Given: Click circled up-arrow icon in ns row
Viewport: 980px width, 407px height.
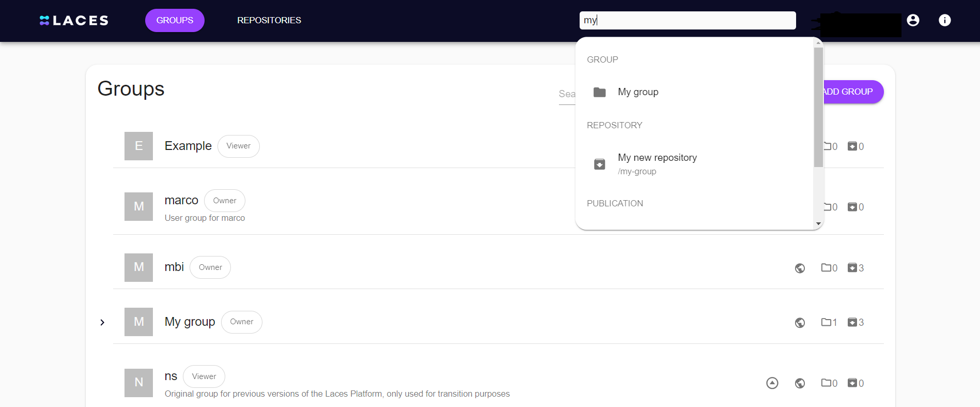Looking at the screenshot, I should coord(772,383).
